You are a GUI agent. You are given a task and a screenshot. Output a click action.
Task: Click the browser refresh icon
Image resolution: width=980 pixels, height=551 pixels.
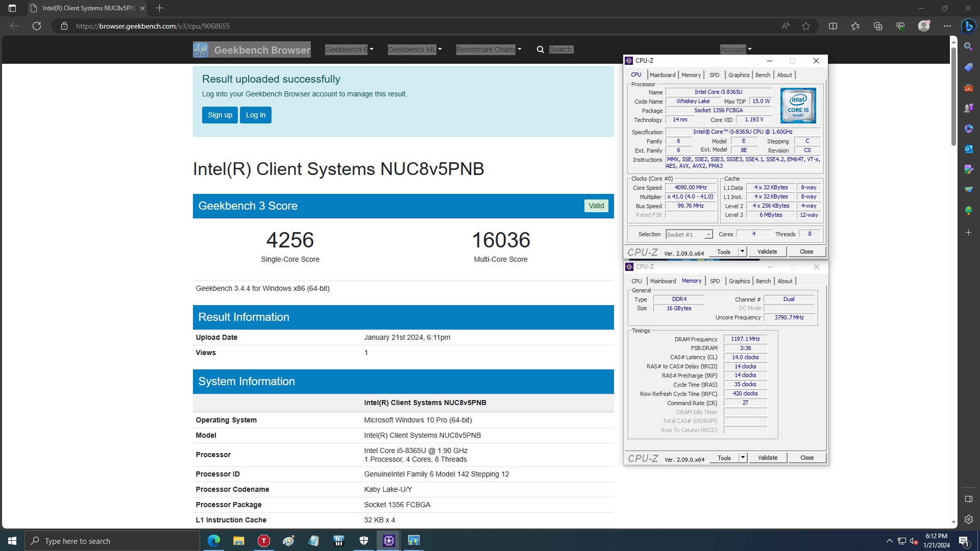coord(37,26)
